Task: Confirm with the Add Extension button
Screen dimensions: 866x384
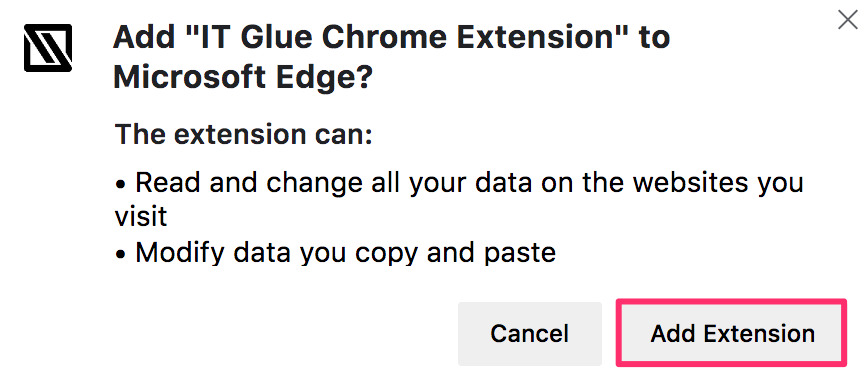Action: coord(732,334)
